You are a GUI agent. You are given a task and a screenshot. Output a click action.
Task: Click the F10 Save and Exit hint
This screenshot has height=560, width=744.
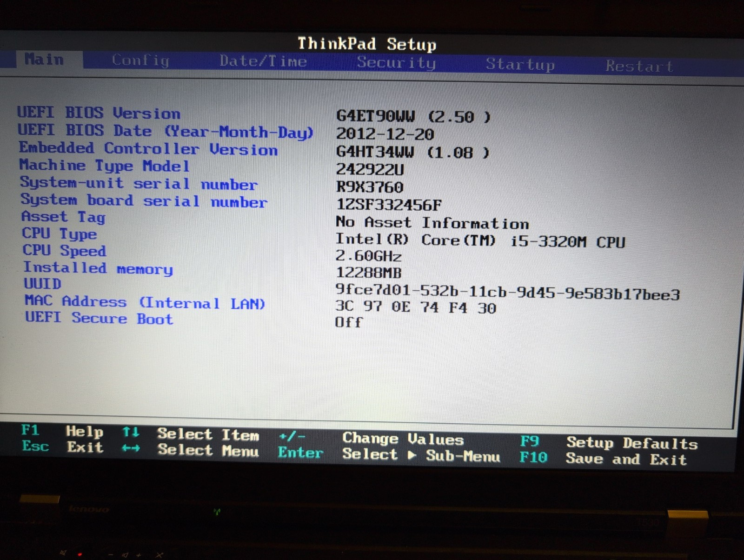(603, 459)
